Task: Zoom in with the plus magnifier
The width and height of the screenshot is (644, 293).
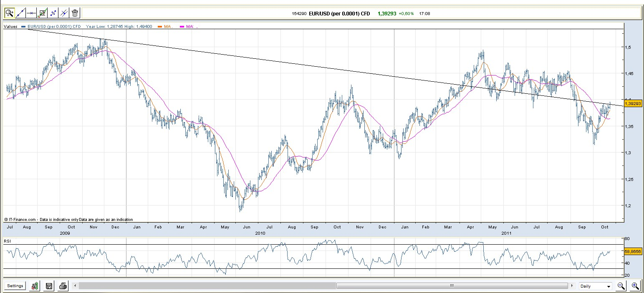Action: click(x=635, y=286)
